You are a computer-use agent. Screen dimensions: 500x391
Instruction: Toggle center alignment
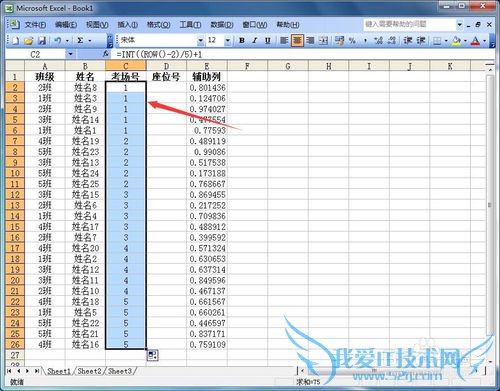click(x=297, y=41)
